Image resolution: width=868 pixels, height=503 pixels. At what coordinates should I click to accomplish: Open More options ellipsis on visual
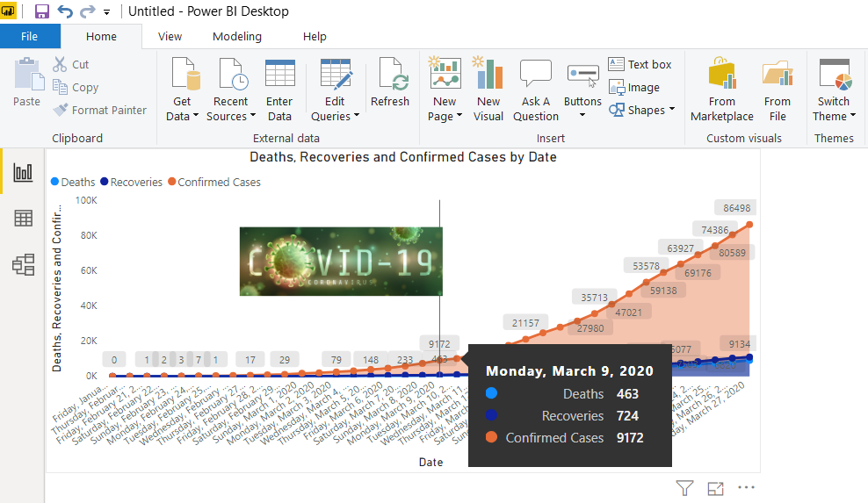[746, 487]
